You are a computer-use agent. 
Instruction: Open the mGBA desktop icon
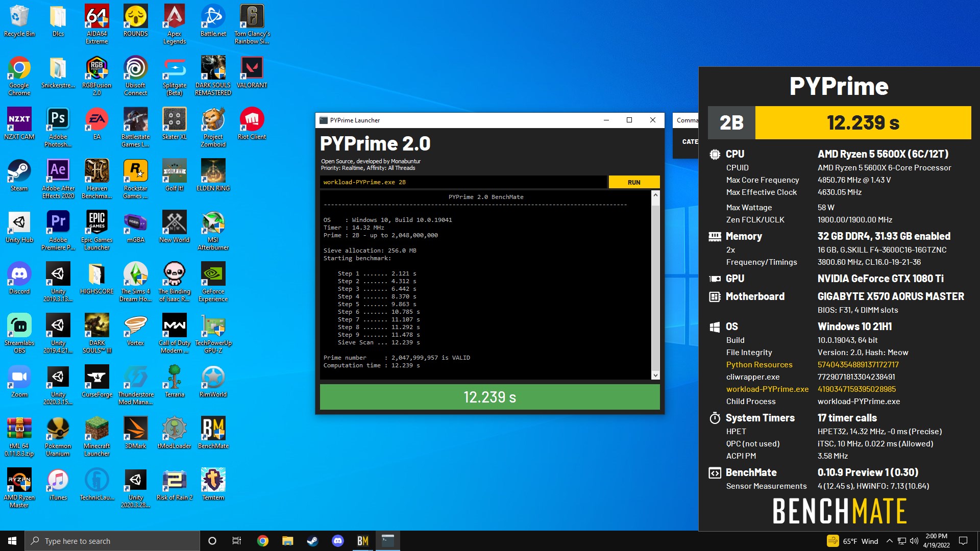[135, 227]
